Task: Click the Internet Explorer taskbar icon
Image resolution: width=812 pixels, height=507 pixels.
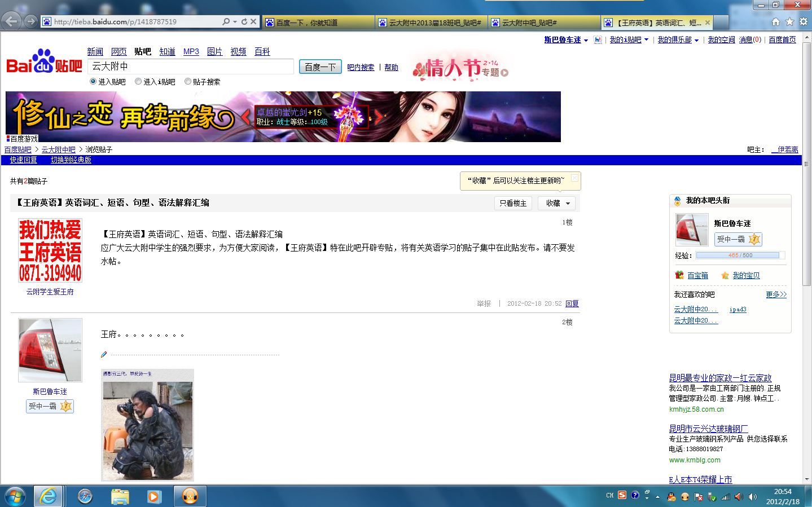Action: [x=49, y=496]
